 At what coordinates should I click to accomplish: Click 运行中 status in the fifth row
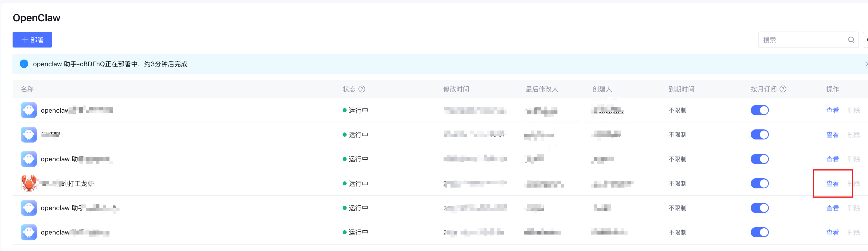358,208
